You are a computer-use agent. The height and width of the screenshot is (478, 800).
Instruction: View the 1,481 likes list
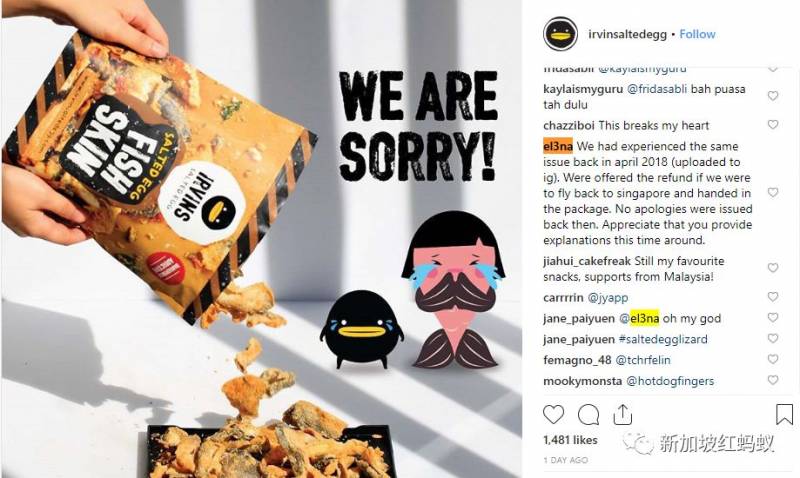570,440
